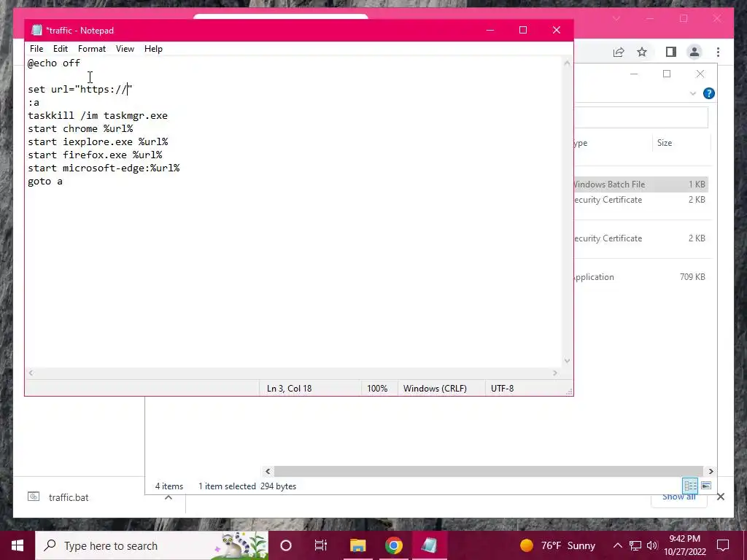The image size is (747, 560).
Task: Expand File Explorer ribbon chevron
Action: coord(693,94)
